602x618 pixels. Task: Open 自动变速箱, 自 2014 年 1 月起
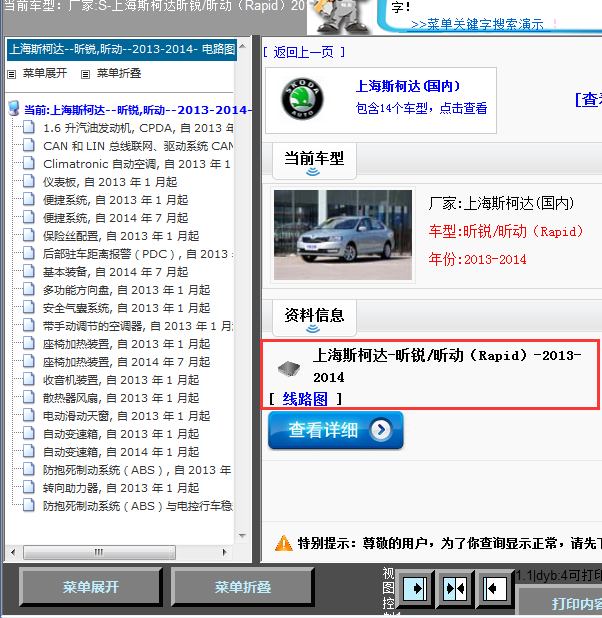click(121, 452)
